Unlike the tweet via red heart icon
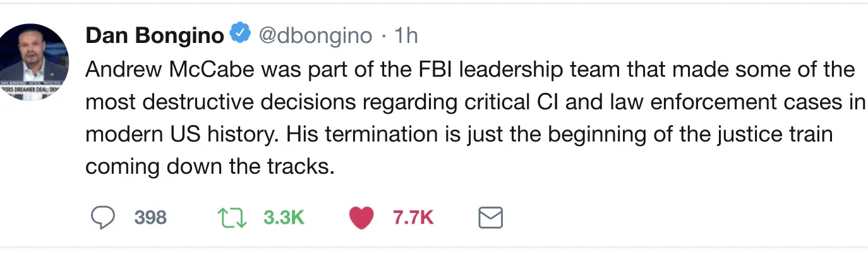 coord(362,218)
